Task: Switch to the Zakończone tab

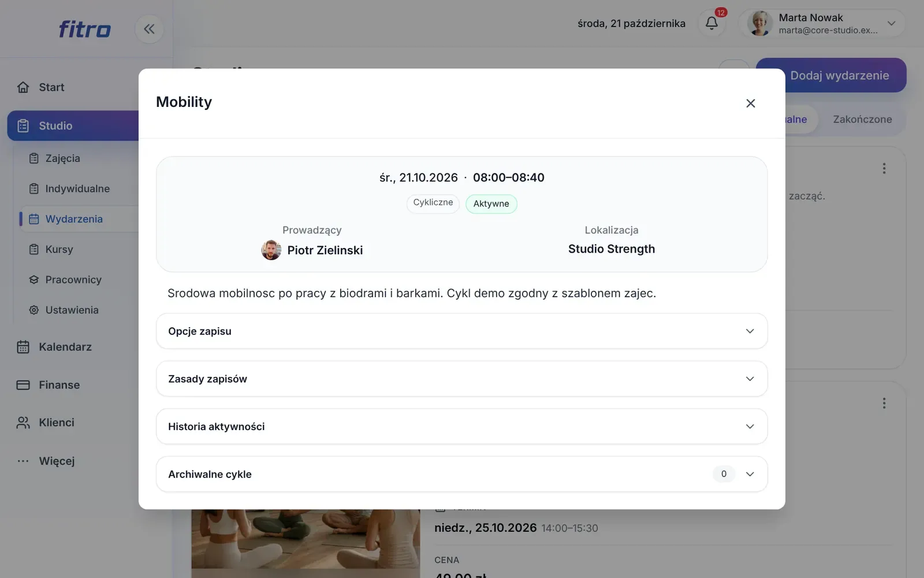Action: tap(862, 120)
